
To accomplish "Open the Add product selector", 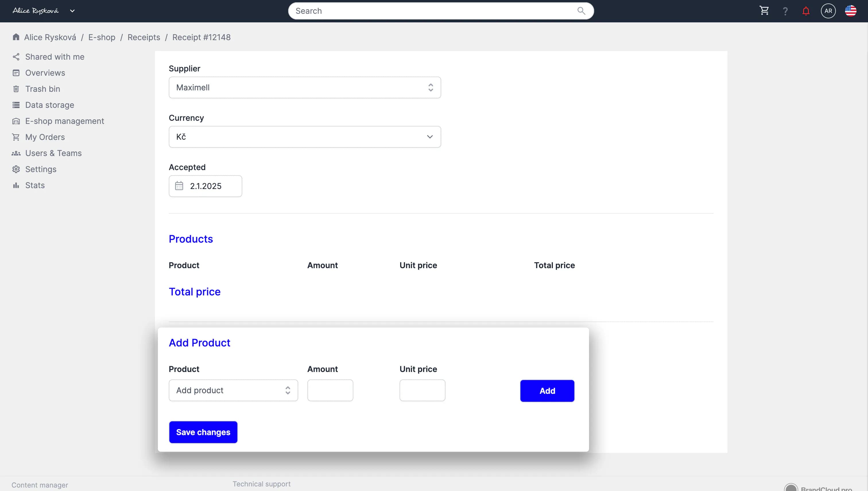I will click(233, 390).
